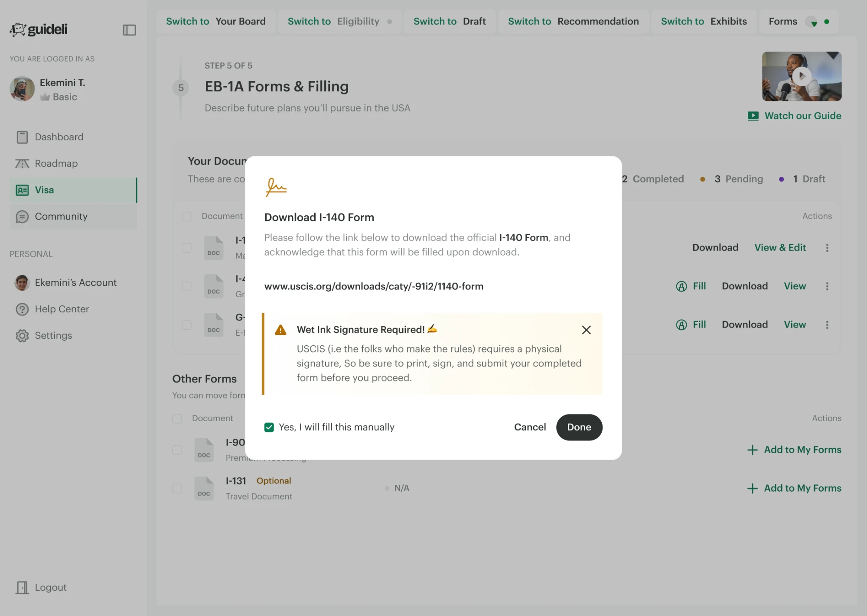Click View on the second document row

tap(795, 286)
